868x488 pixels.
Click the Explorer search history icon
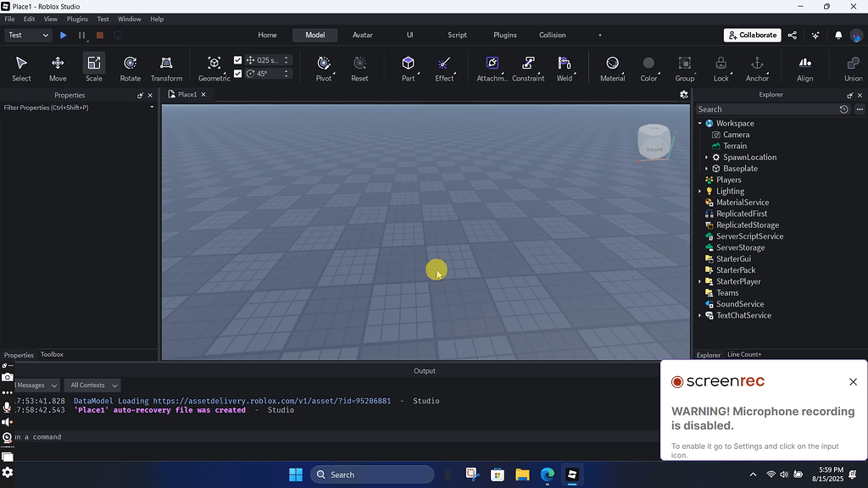click(x=843, y=109)
